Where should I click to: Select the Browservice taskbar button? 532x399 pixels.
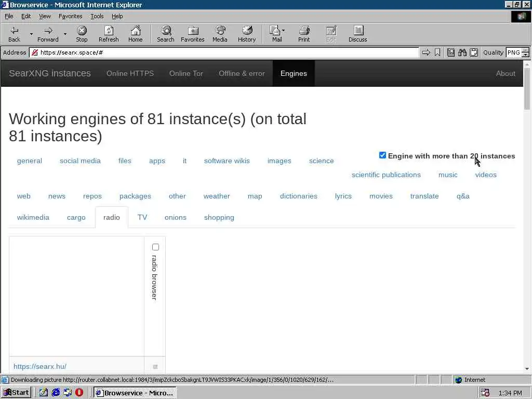(x=135, y=393)
